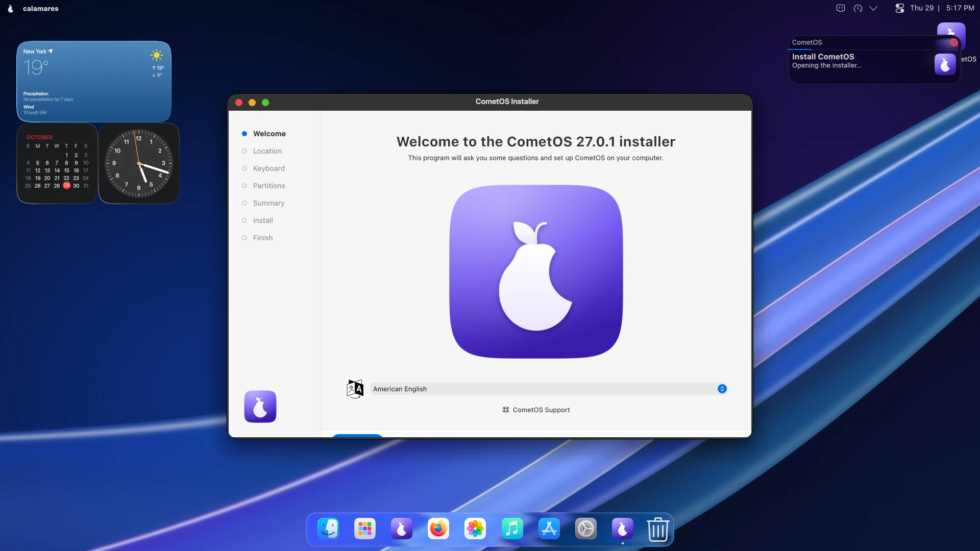Viewport: 980px width, 551px height.
Task: Click highlighted day 29 in calendar widget
Action: coord(66,186)
